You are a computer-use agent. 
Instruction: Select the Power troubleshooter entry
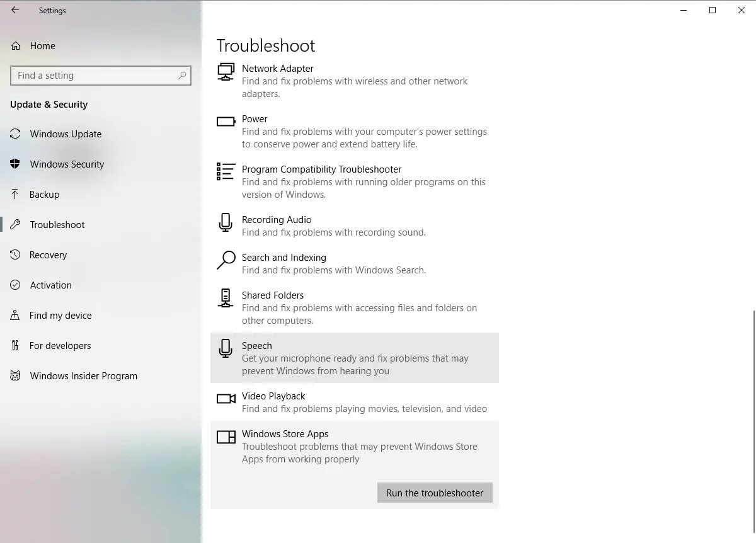pos(355,131)
